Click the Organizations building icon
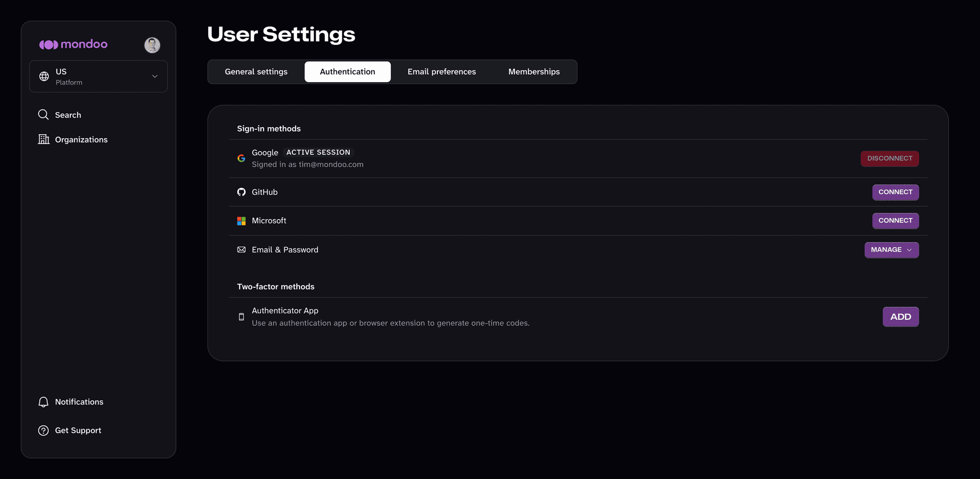Viewport: 980px width, 479px height. click(44, 139)
